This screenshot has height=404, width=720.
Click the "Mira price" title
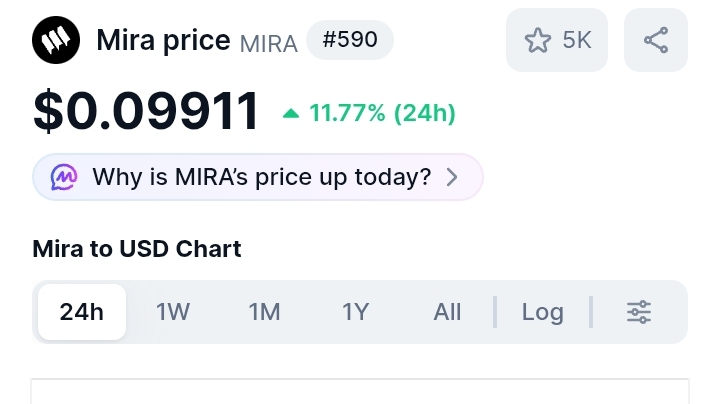(164, 40)
